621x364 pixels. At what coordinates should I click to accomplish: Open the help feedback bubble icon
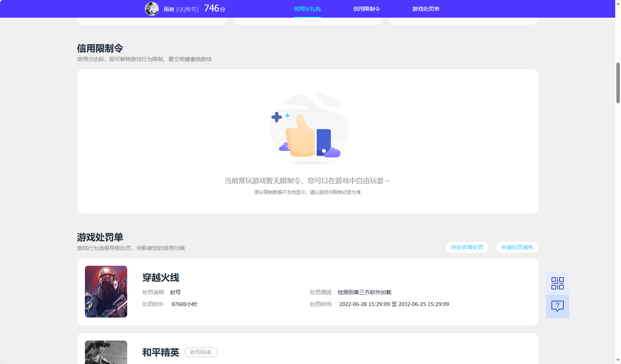coord(557,306)
